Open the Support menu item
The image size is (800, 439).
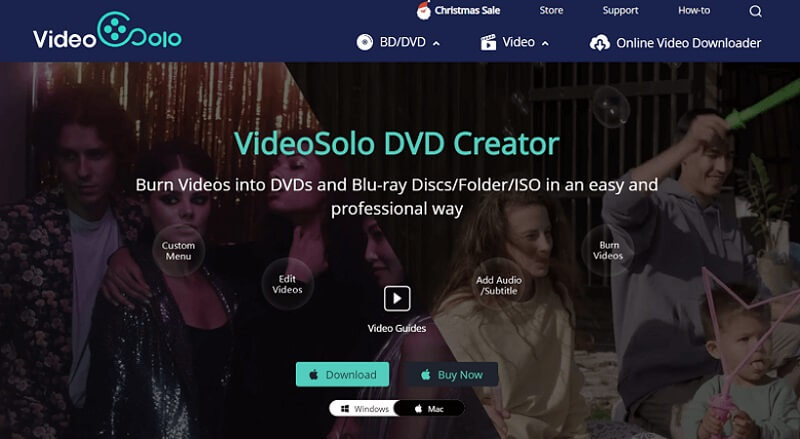[x=620, y=11]
